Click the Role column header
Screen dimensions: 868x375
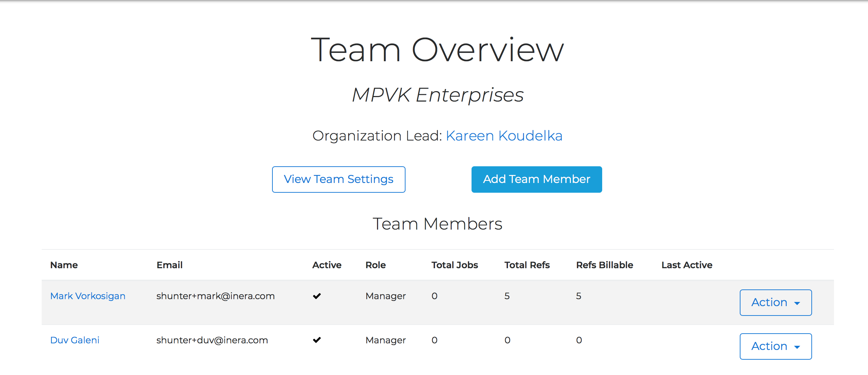(375, 265)
